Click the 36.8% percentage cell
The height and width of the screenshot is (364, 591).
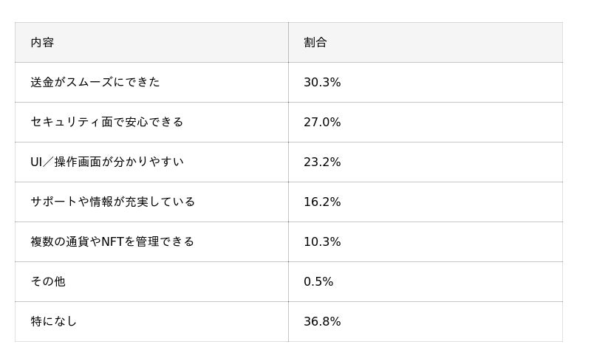tap(322, 322)
